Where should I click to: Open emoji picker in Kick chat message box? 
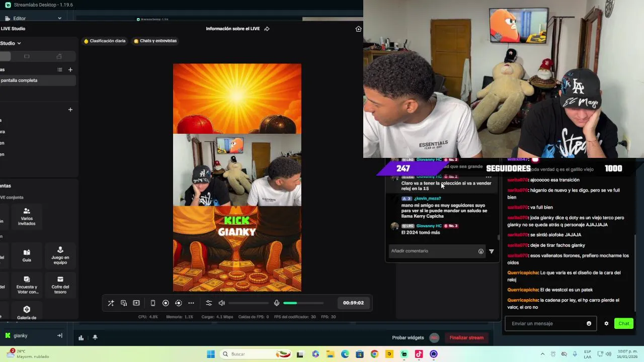coord(589,324)
